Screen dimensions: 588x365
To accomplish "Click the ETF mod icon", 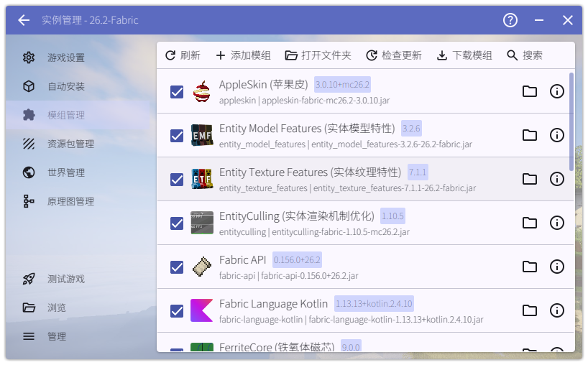I will tap(202, 179).
